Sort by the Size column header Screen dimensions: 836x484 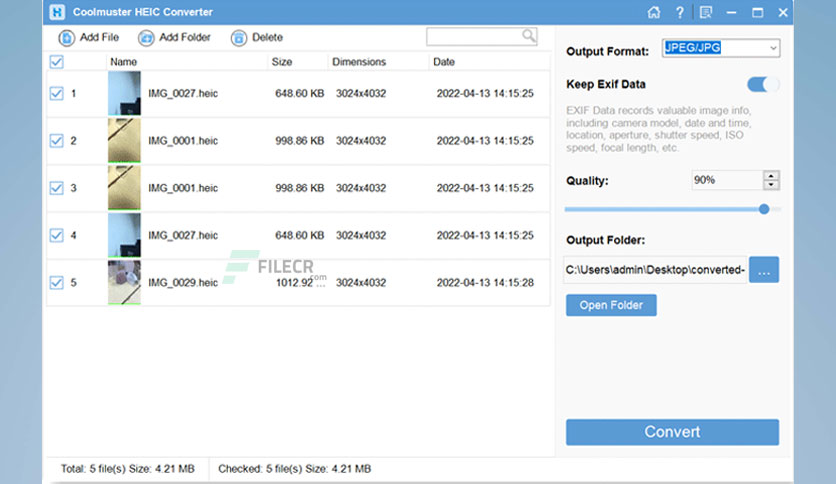[x=282, y=62]
